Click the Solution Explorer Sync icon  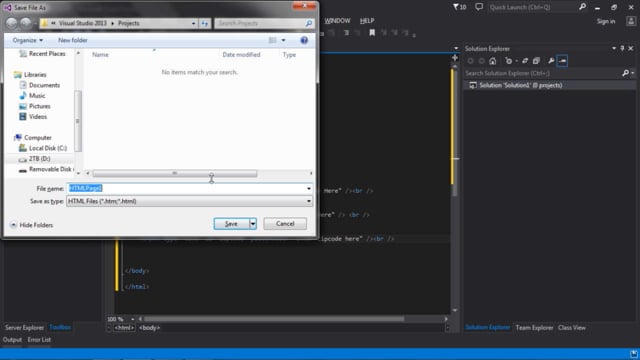point(525,61)
